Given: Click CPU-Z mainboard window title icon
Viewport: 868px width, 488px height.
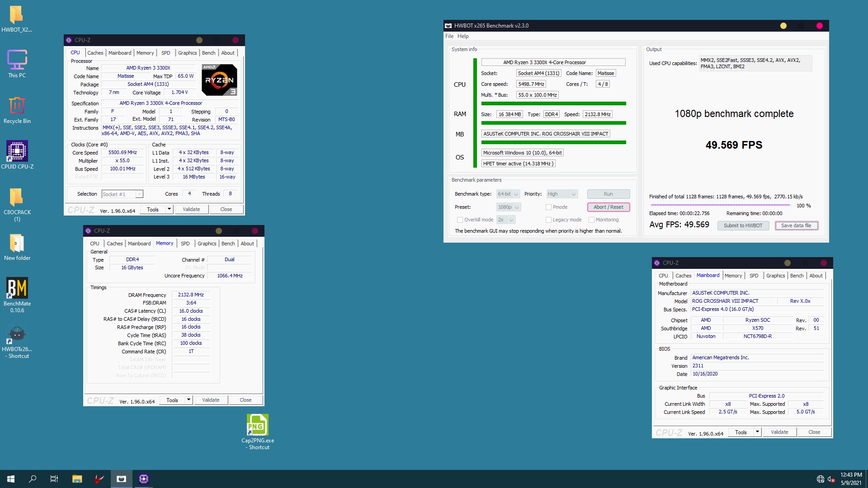Looking at the screenshot, I should pyautogui.click(x=657, y=263).
